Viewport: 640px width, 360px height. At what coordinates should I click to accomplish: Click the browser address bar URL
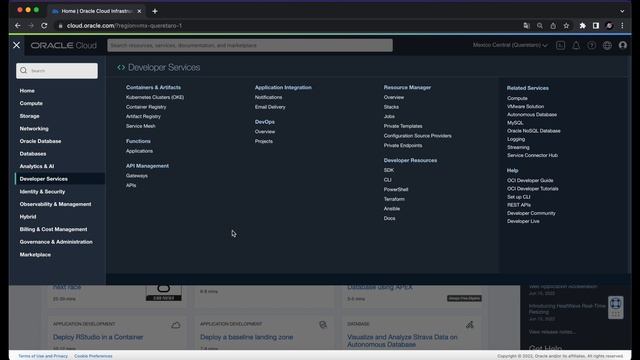pyautogui.click(x=124, y=26)
